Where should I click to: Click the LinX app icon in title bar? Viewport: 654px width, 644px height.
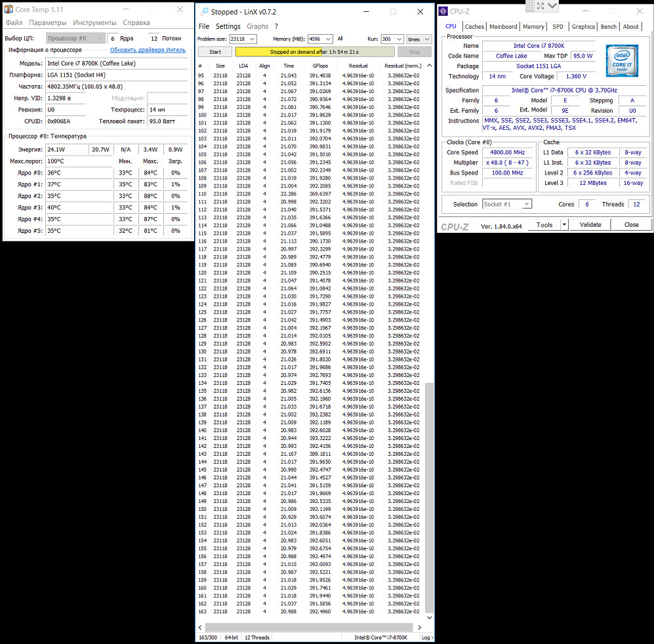point(205,12)
